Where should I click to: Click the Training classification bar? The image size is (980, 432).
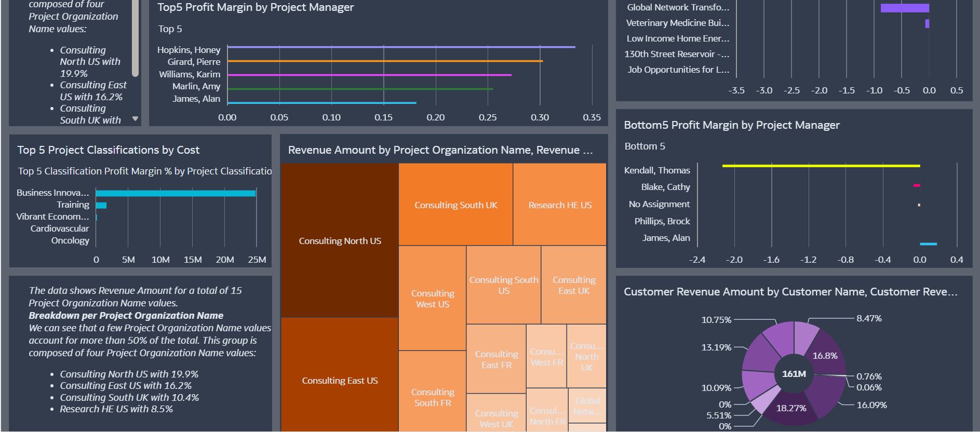(x=101, y=205)
